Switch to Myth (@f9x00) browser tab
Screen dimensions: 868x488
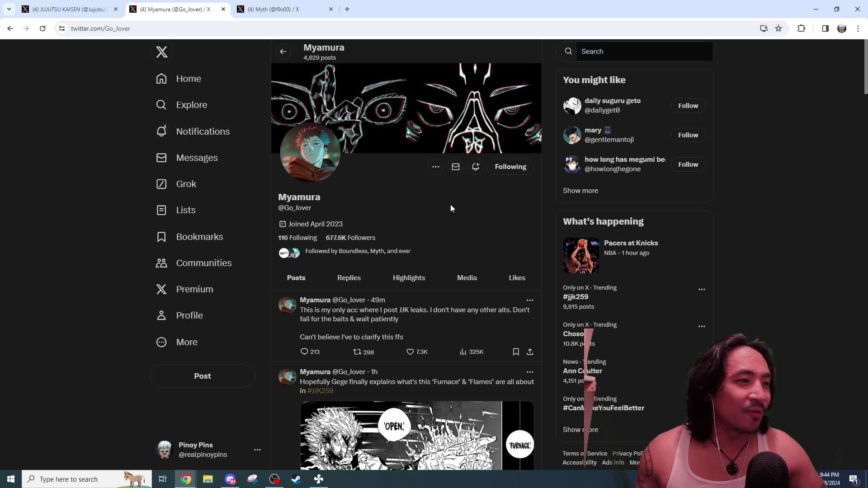coord(285,9)
